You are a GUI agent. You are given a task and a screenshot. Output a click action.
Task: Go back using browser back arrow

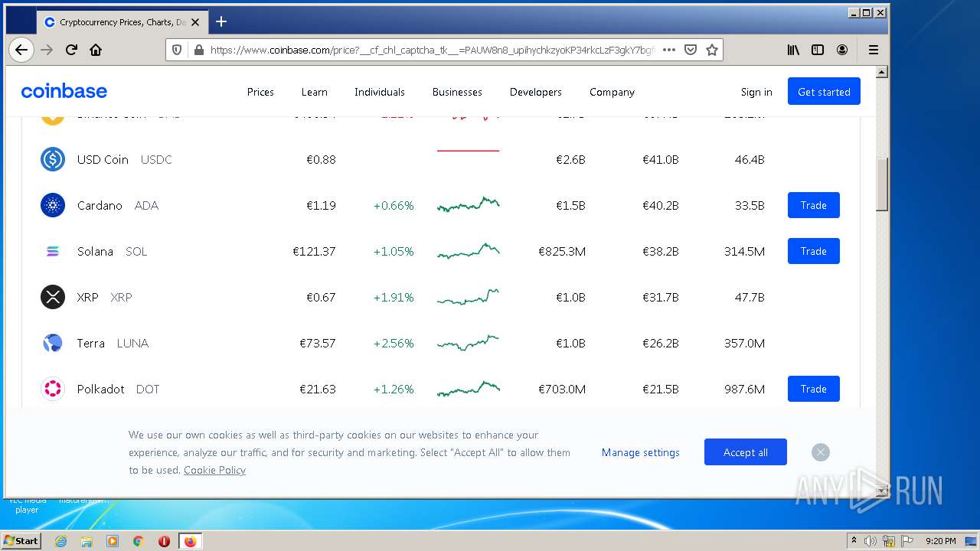pos(21,50)
